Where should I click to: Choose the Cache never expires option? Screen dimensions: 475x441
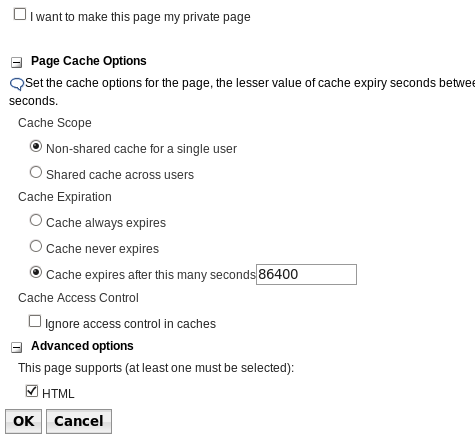pyautogui.click(x=36, y=246)
